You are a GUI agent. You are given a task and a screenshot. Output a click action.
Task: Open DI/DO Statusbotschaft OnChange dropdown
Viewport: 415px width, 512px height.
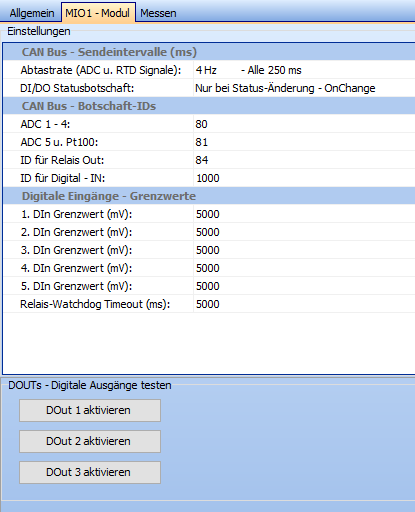tap(304, 88)
